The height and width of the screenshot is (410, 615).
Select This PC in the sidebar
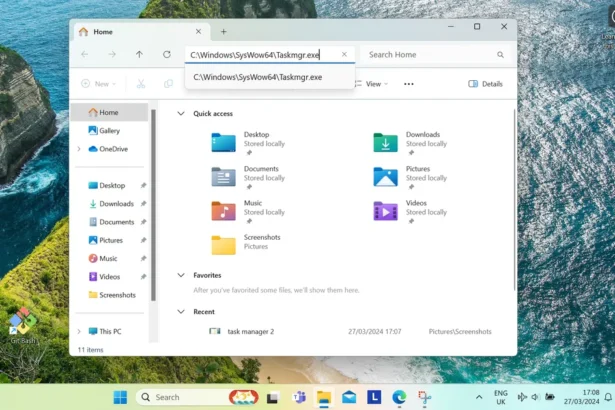105,332
